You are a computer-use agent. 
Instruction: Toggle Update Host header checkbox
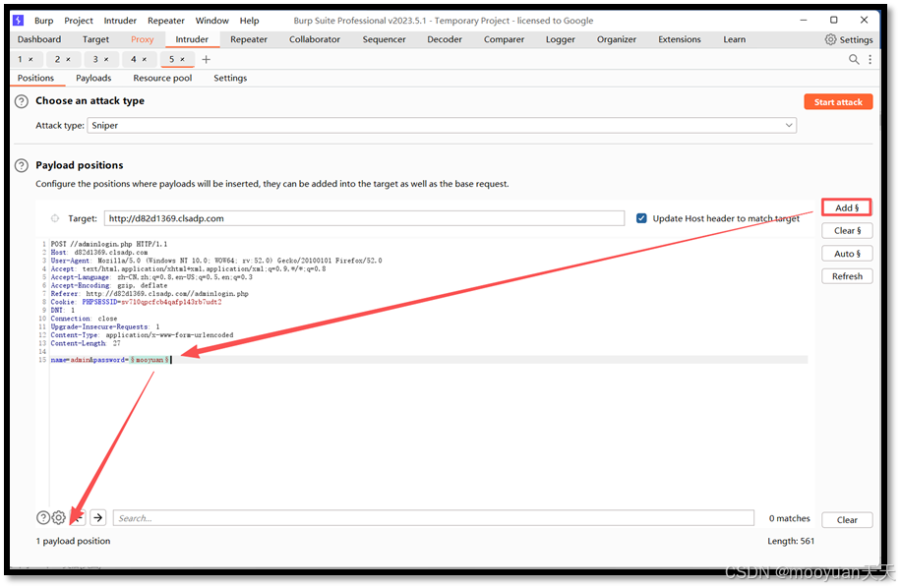click(641, 218)
